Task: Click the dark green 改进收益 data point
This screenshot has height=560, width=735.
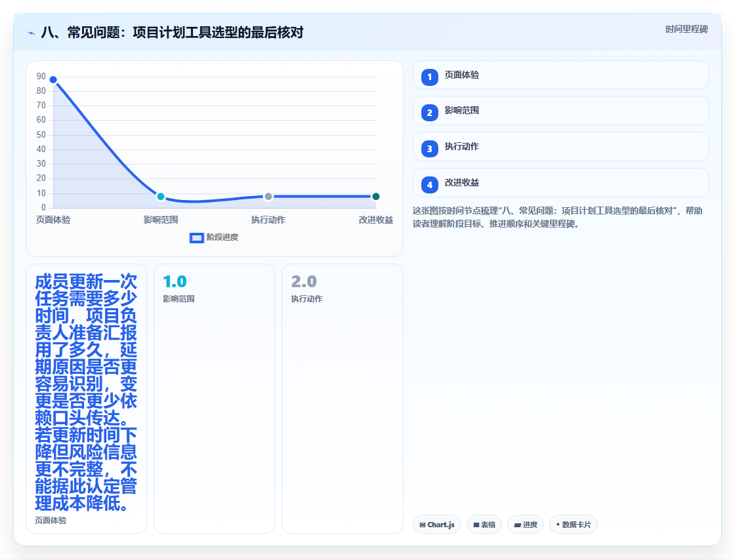Action: 375,196
